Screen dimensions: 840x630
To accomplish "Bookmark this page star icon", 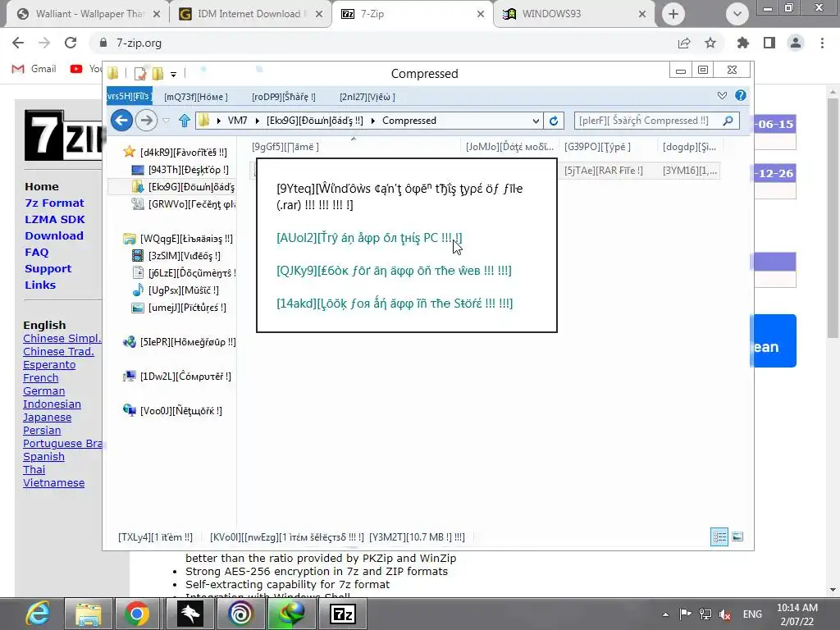I will click(x=710, y=43).
